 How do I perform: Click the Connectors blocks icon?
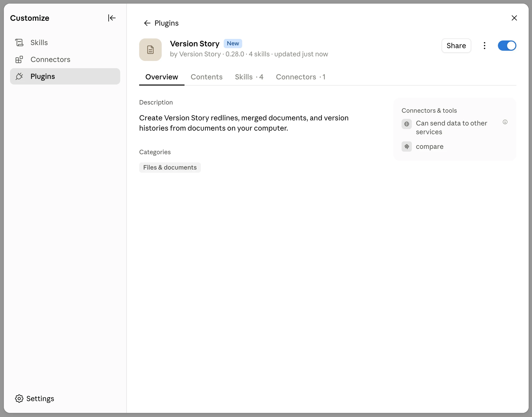[x=19, y=59]
